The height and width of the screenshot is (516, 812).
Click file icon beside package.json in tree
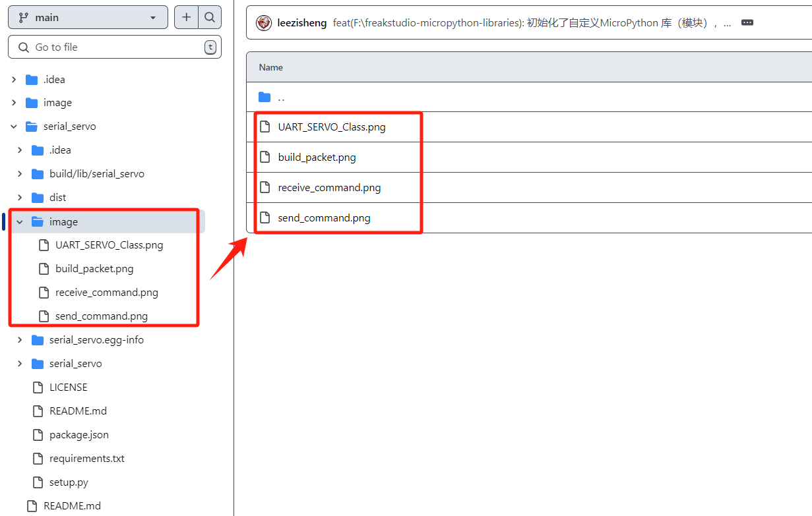(x=38, y=435)
